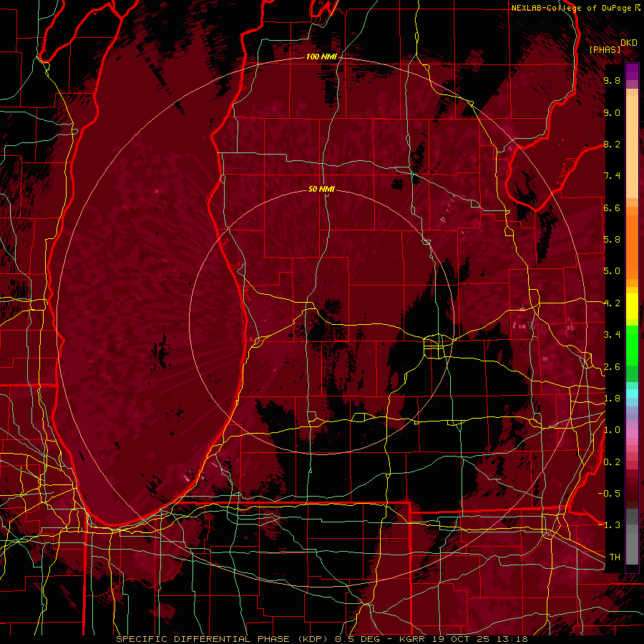
Task: Click the 4.2 scale label
Action: click(612, 303)
